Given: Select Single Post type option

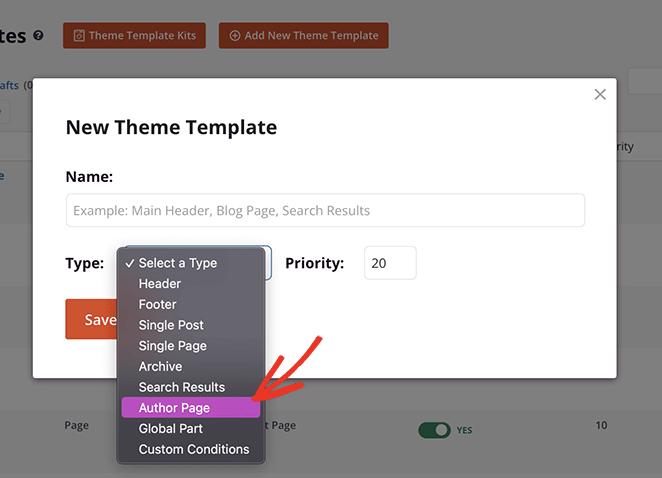Looking at the screenshot, I should coord(191,325).
